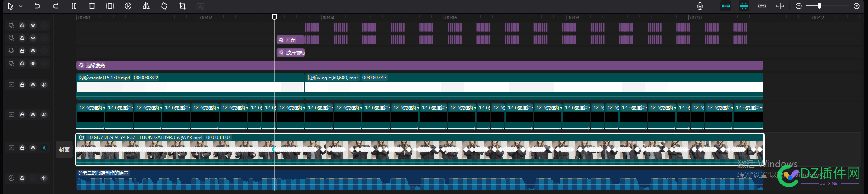Mute the 闪烁wiggle video track
This screenshot has height=194, width=868.
44,85
